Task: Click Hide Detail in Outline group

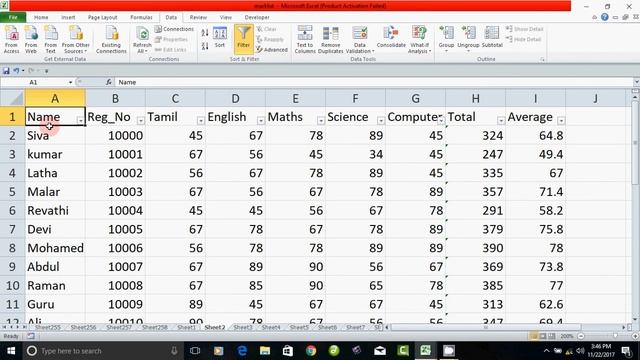Action: click(x=524, y=39)
